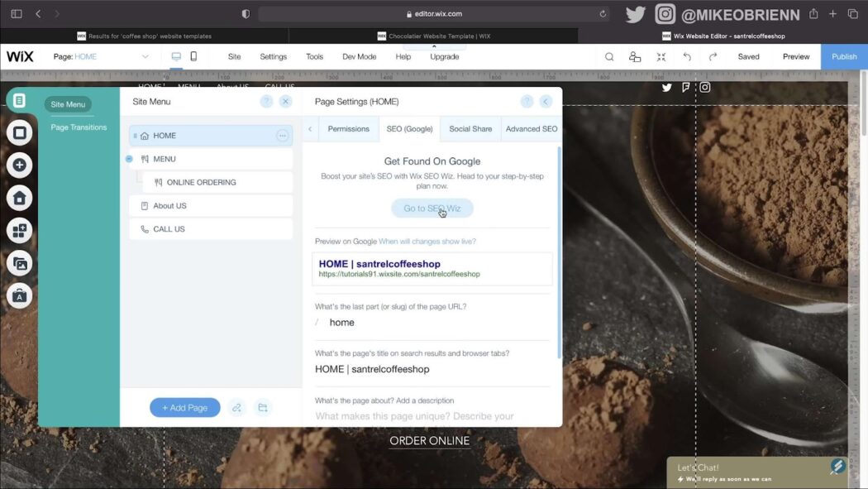Click the + Add Page button

click(x=185, y=408)
